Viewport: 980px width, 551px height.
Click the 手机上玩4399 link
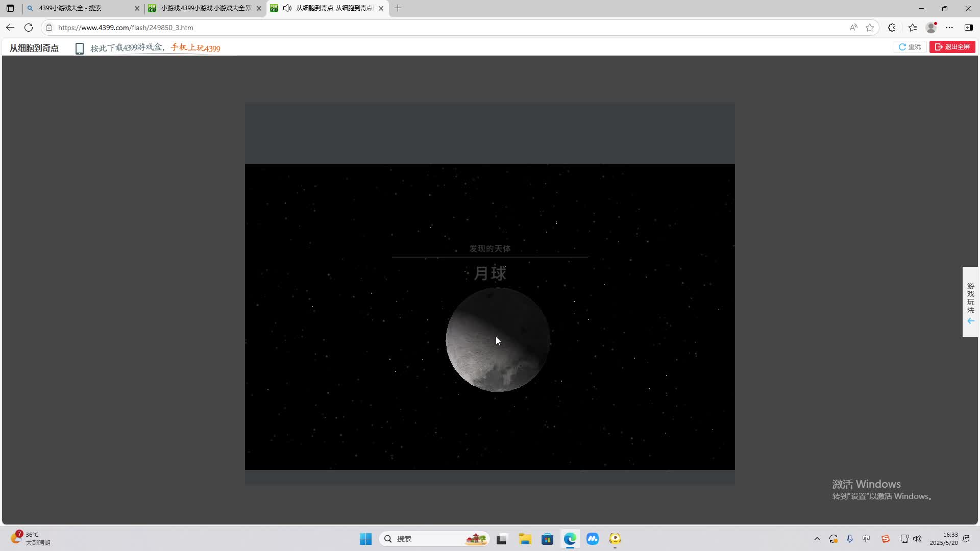point(195,48)
